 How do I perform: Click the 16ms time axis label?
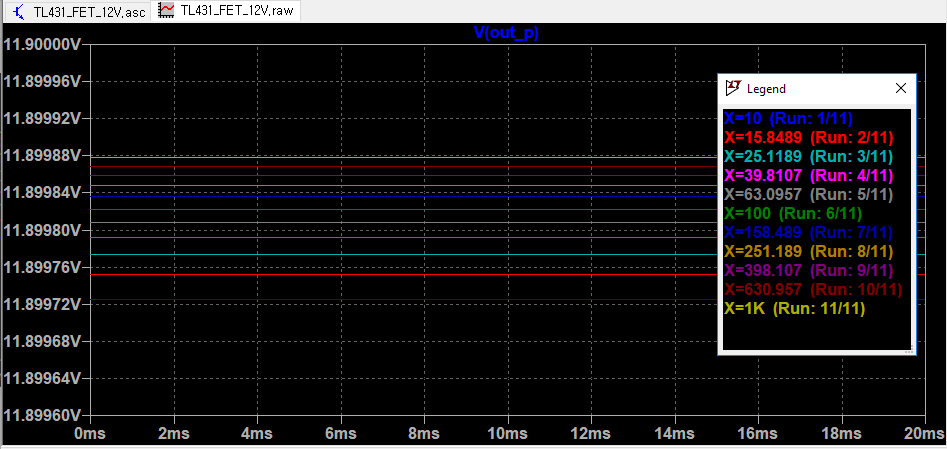[759, 434]
